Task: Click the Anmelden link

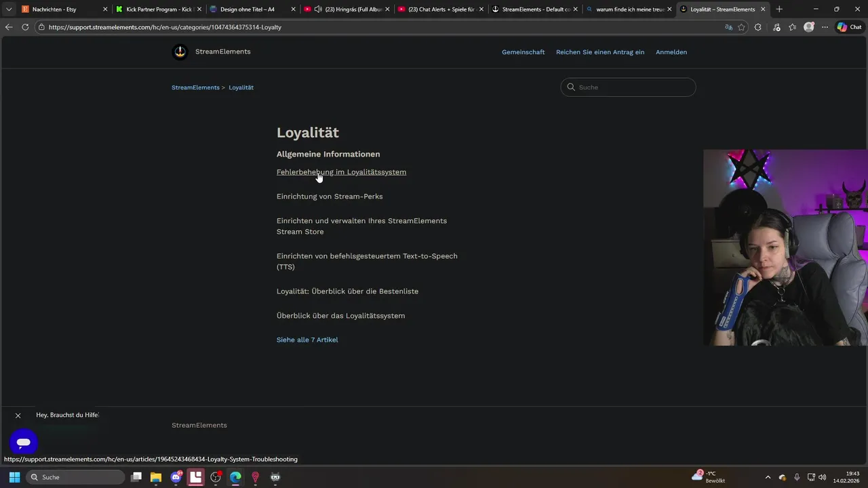Action: coord(671,52)
